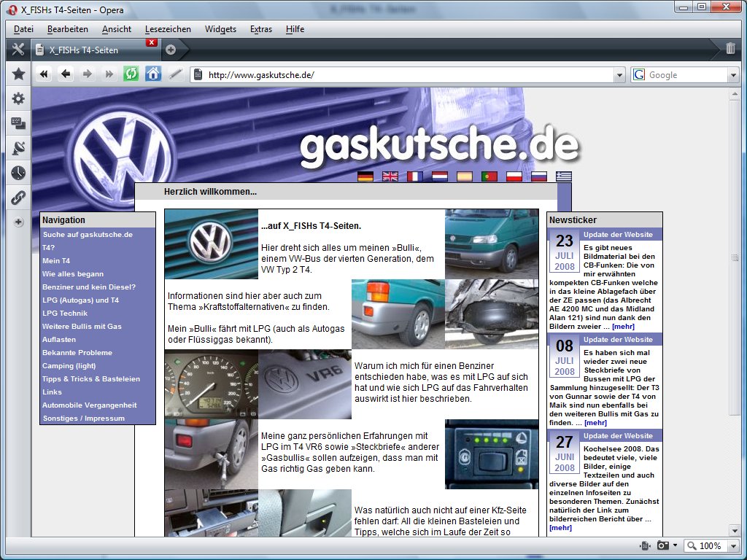Click the Fast Forward button

pos(109,74)
